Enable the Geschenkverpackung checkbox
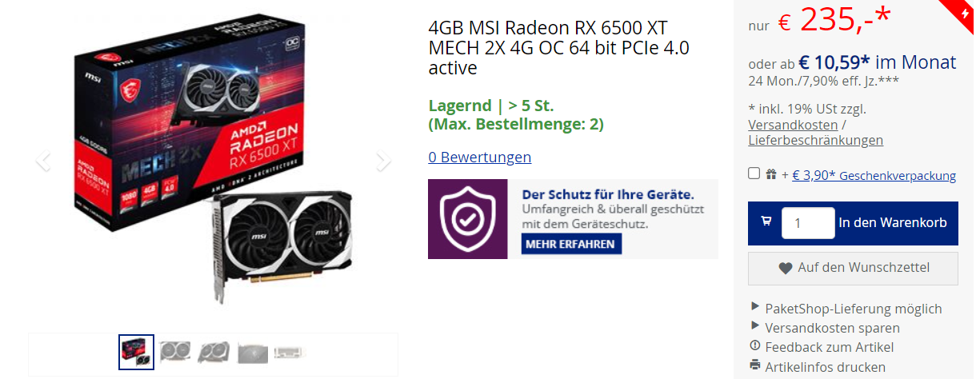The image size is (980, 379). click(x=754, y=174)
